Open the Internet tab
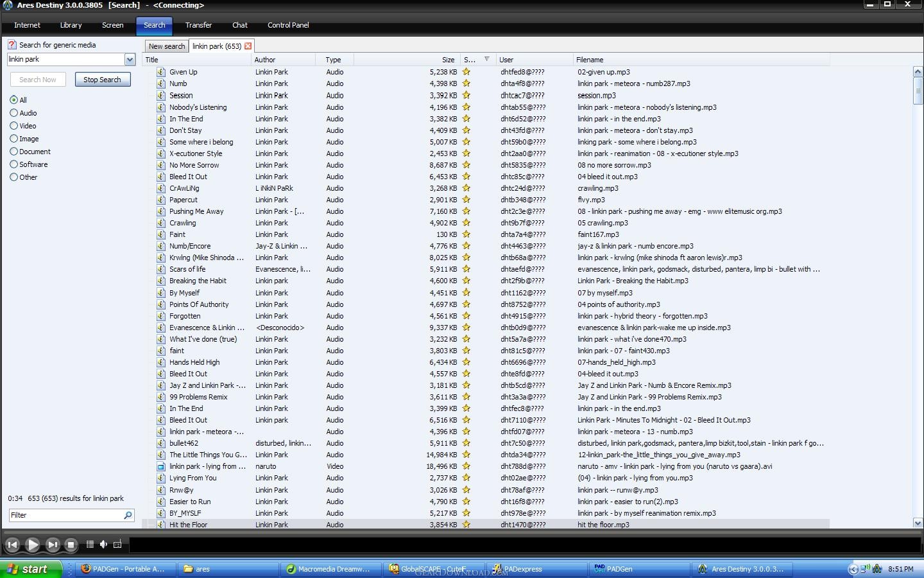Image resolution: width=924 pixels, height=578 pixels. tap(27, 26)
